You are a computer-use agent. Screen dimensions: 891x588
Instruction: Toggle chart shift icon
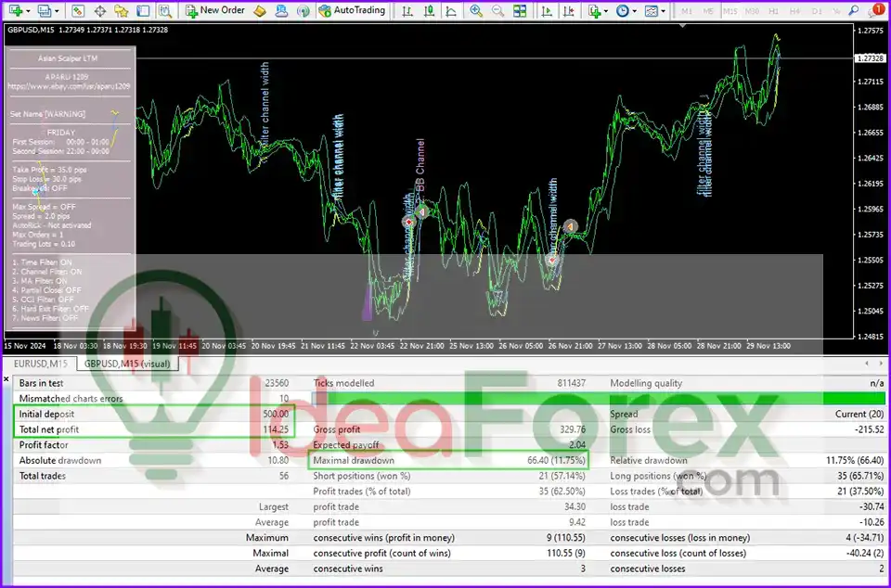(568, 11)
